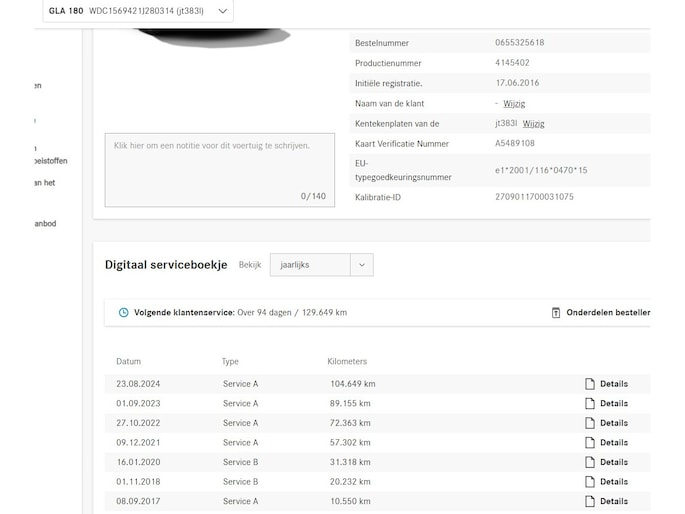Viewport: 685px width, 514px height.
Task: Select the date 16.01.2020
Action: click(x=138, y=462)
